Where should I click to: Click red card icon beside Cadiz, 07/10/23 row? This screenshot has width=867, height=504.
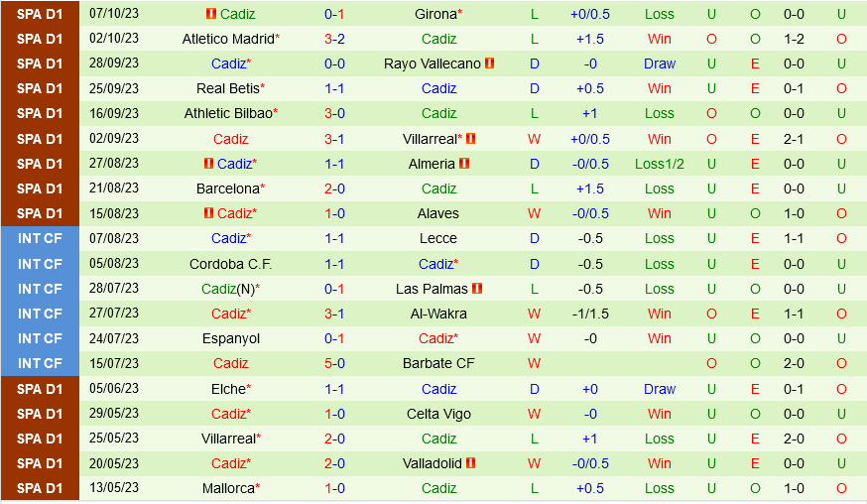tap(210, 14)
